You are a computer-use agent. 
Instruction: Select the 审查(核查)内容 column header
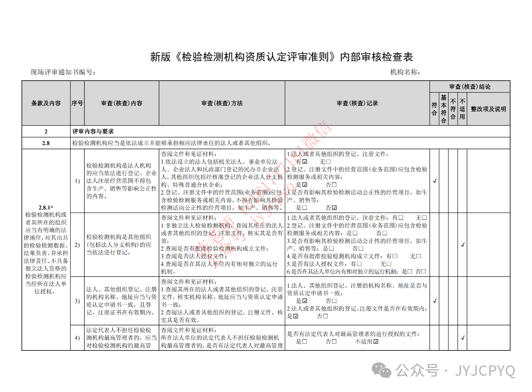tap(122, 103)
